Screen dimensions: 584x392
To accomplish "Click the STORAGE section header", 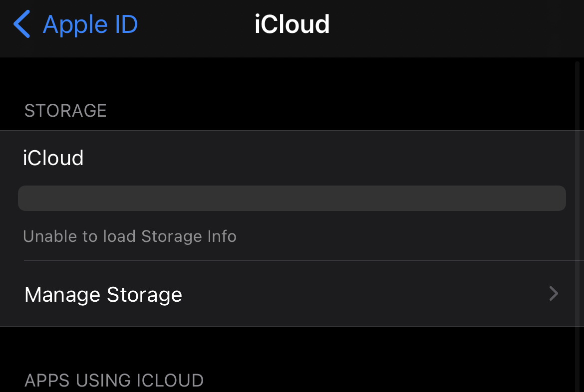I will coord(65,111).
